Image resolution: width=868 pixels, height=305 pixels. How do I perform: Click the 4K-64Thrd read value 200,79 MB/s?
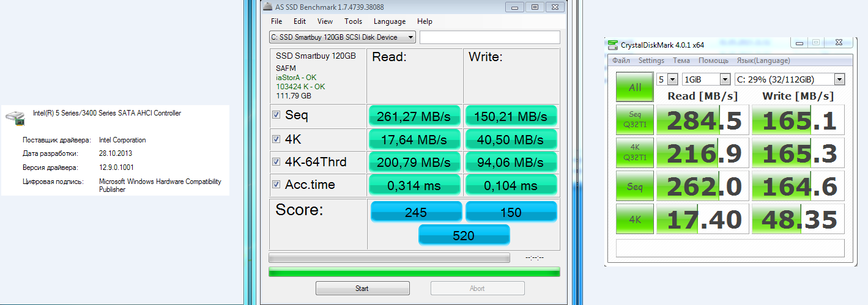(414, 162)
